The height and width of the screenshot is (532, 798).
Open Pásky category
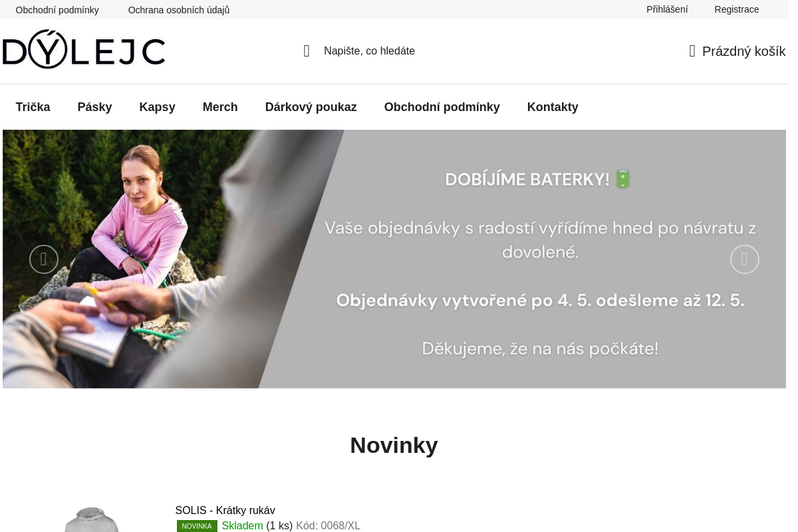tap(94, 107)
